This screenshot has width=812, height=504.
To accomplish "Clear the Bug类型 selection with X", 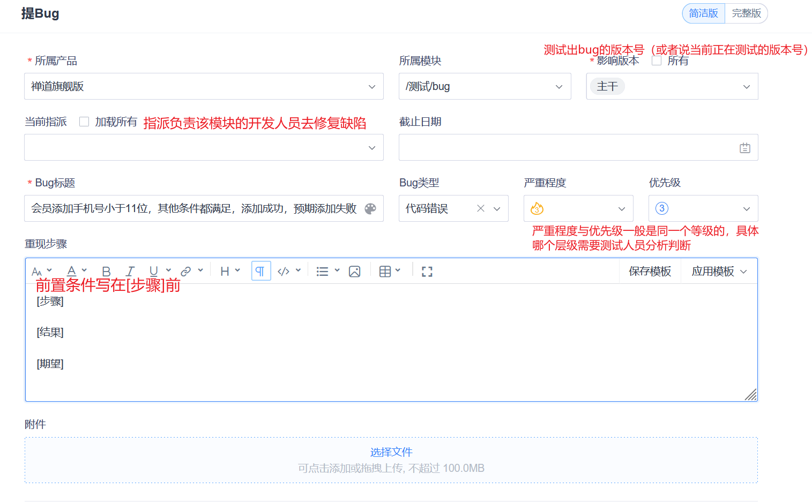I will (481, 208).
